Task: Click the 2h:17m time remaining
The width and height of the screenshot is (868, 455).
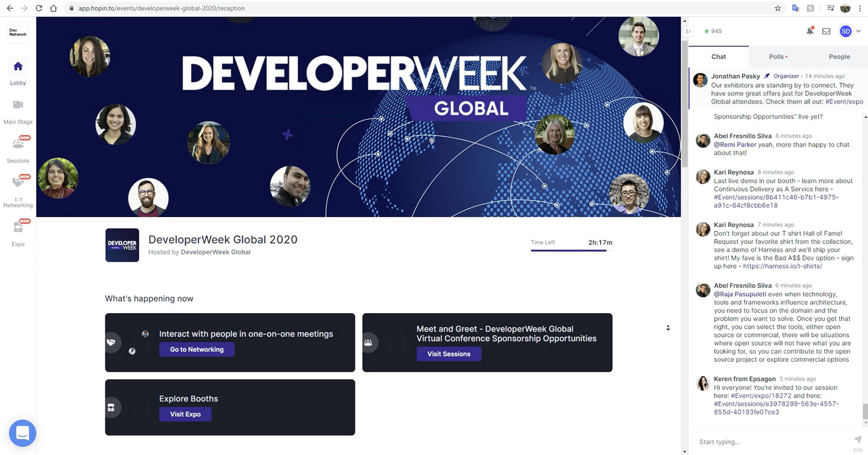Action: [x=600, y=243]
